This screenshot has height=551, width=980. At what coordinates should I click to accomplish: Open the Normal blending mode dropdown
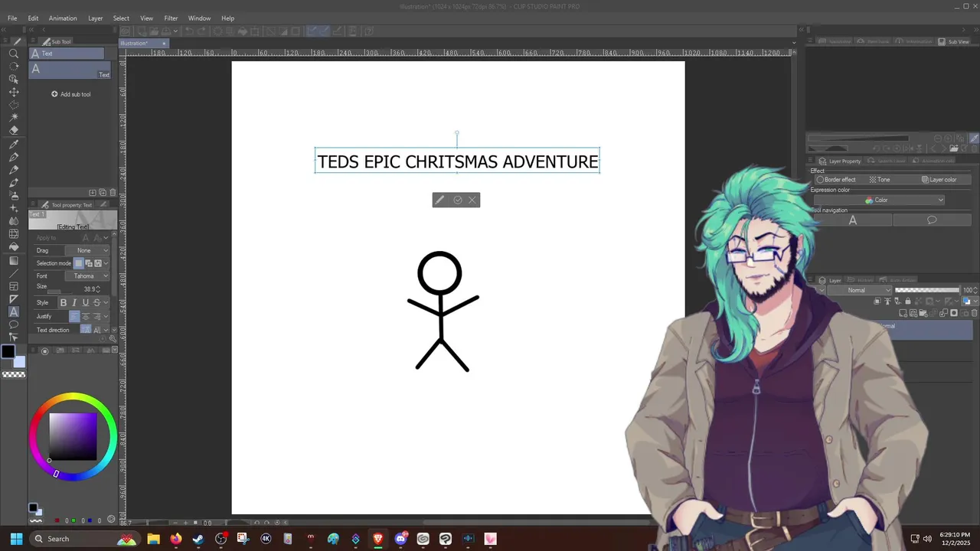[861, 291]
